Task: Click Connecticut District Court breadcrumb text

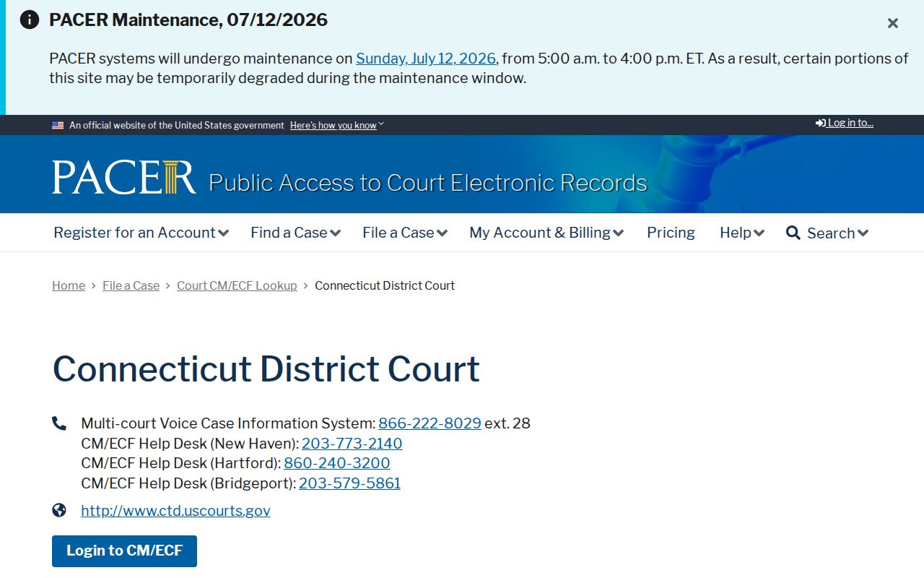Action: [x=385, y=285]
